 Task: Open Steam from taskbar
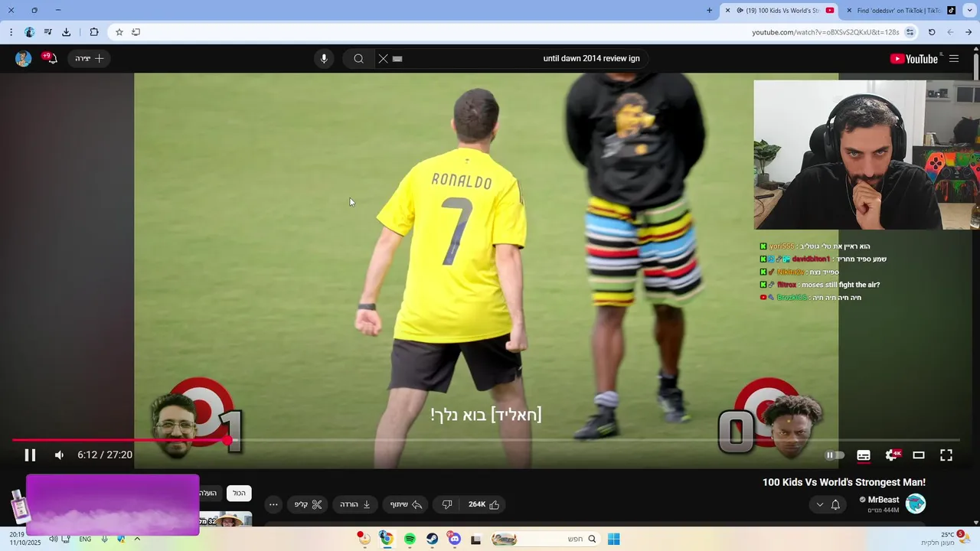point(433,539)
